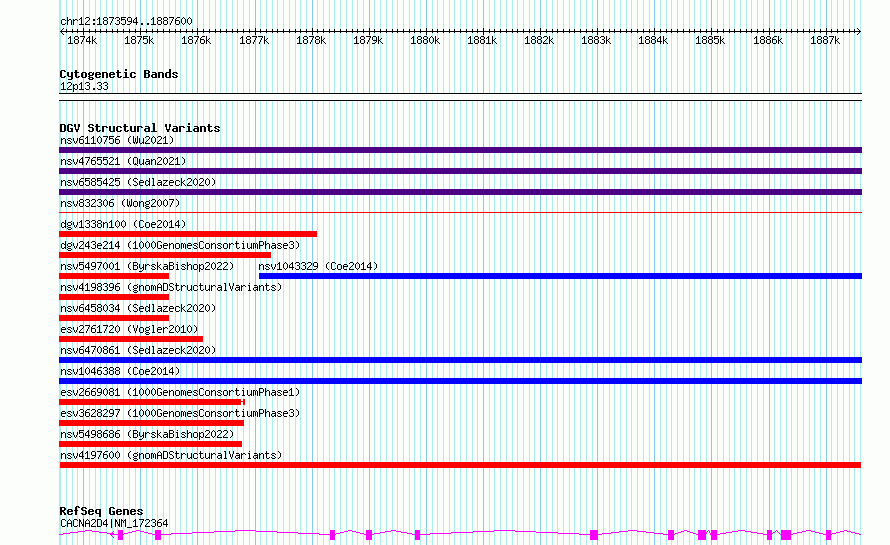Click the 1887k ruler tick label
890x545 pixels.
pos(825,40)
